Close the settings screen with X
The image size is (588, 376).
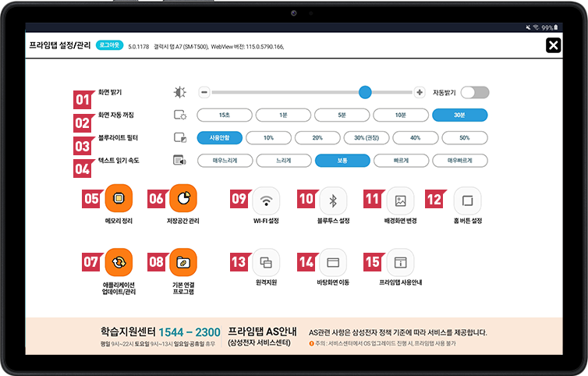(x=553, y=45)
